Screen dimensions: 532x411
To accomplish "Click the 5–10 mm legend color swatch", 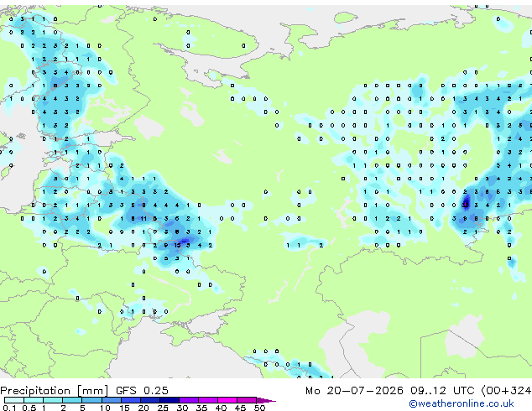I will pyautogui.click(x=91, y=400).
